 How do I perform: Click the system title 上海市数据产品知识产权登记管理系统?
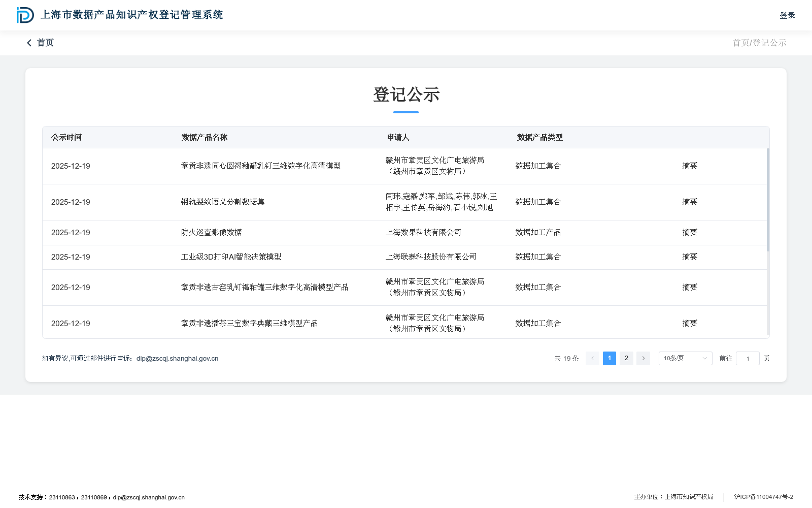(132, 15)
